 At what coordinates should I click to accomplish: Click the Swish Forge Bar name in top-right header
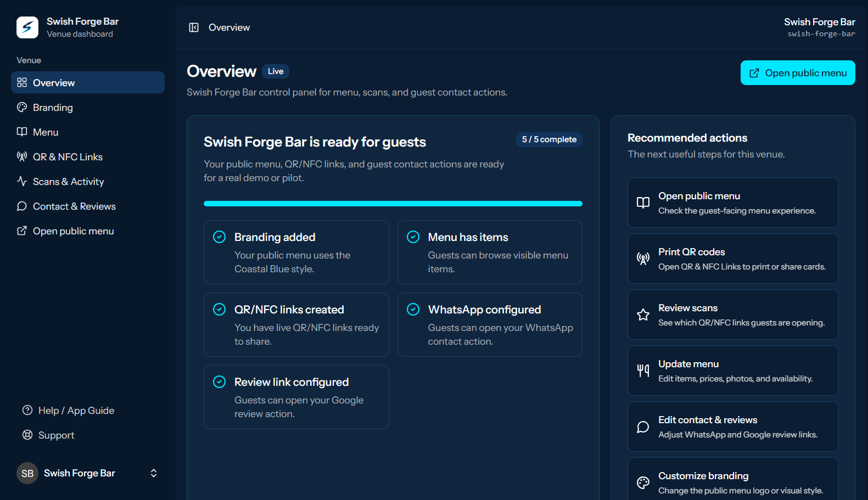coord(820,22)
